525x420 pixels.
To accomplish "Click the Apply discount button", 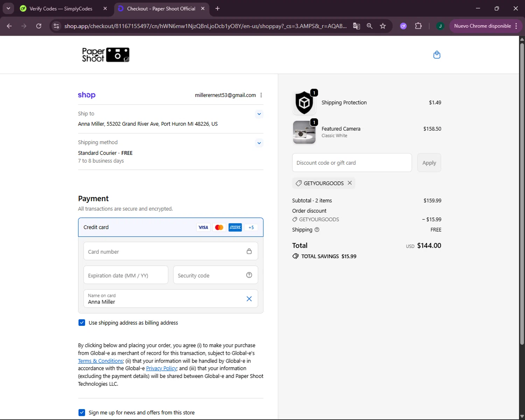I will tap(429, 163).
